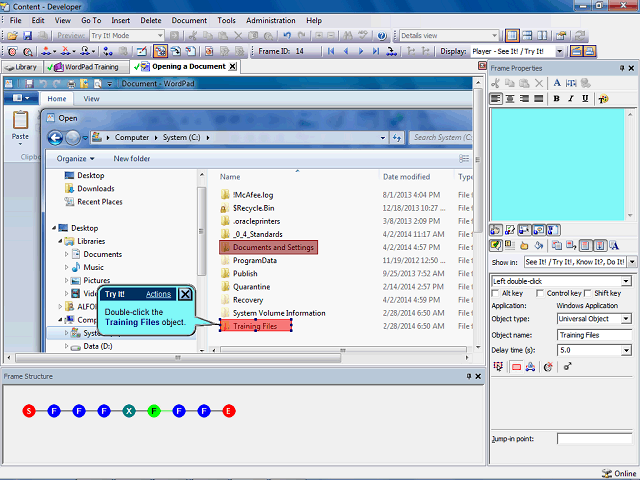640x480 pixels.
Task: Click Bold icon in Frame Properties
Action: (556, 99)
